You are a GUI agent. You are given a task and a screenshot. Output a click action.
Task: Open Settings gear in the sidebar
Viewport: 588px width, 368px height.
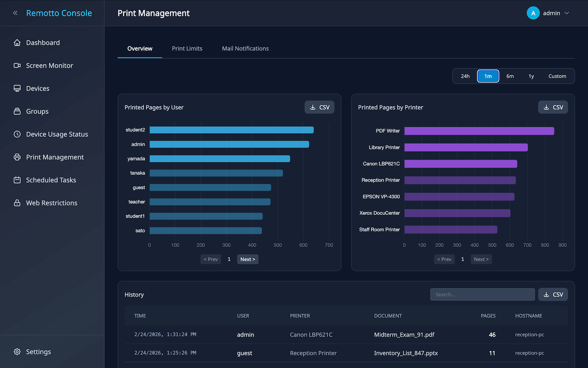point(17,352)
